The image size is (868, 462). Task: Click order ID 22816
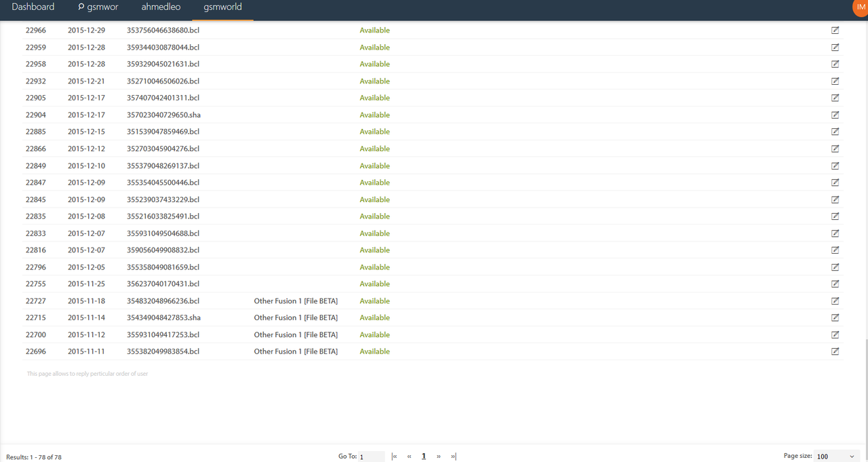36,250
